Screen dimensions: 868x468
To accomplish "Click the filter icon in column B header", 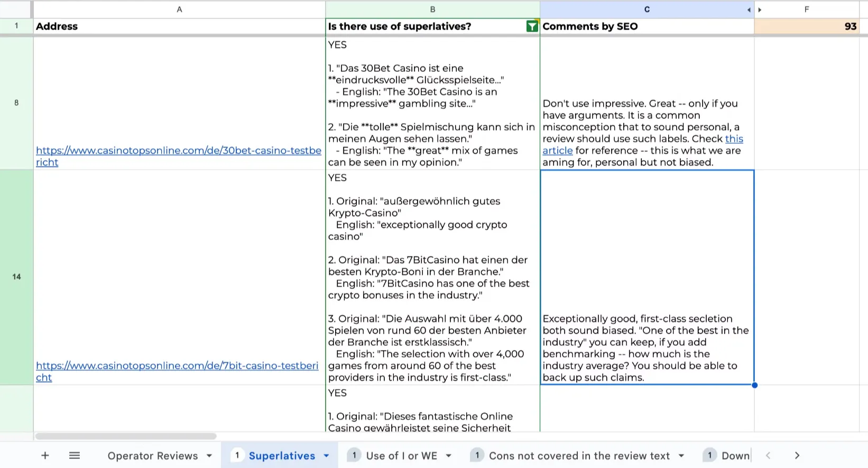I will pos(532,26).
